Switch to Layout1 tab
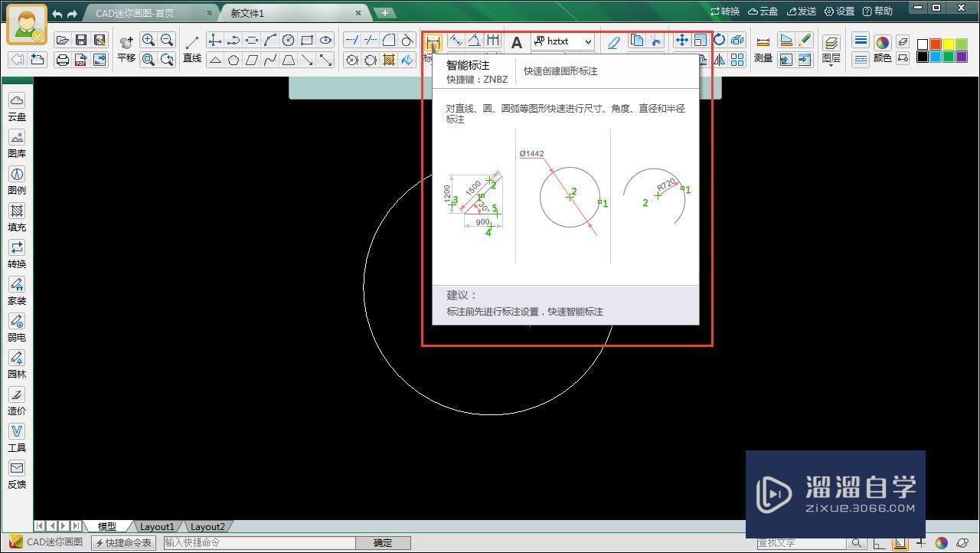This screenshot has height=553, width=980. [x=157, y=527]
